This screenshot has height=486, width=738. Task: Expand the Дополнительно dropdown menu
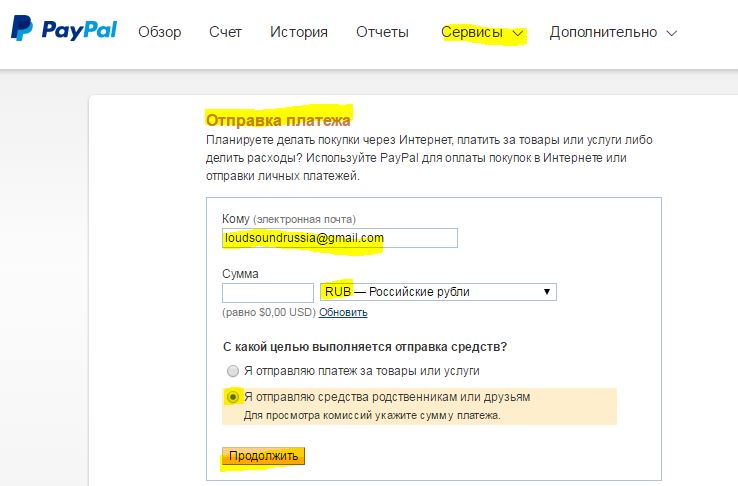[613, 32]
